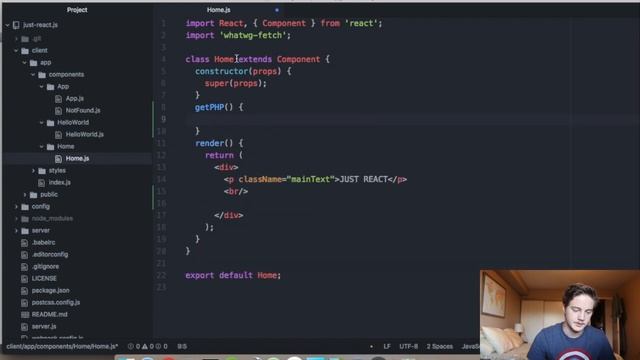640x360 pixels.
Task: Collapse the HelloWorld folder chevron
Action: pyautogui.click(x=42, y=123)
